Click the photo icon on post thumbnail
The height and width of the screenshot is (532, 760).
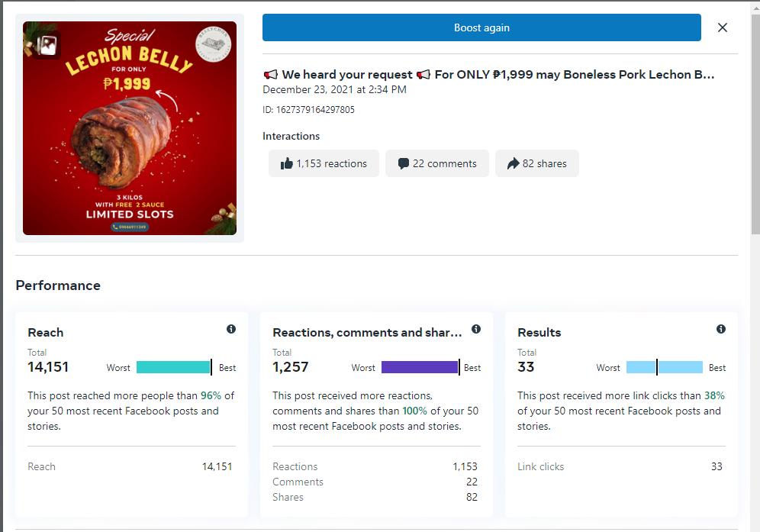(x=47, y=45)
